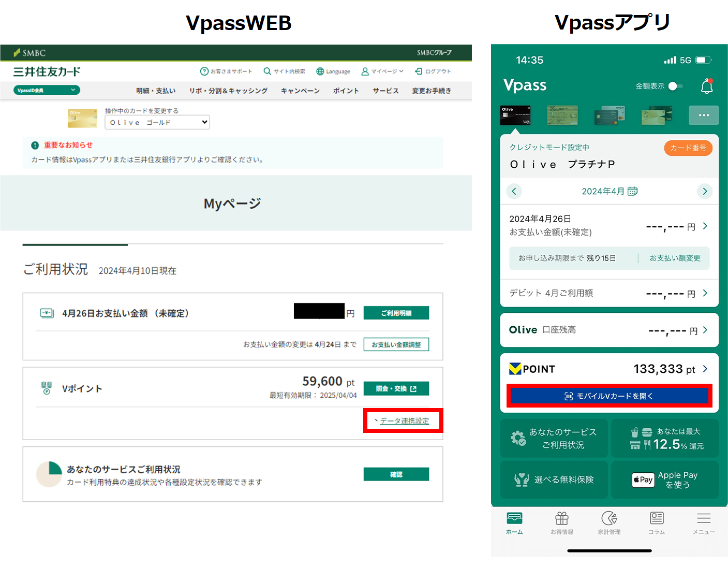
Task: Open the サービス menu
Action: (385, 91)
